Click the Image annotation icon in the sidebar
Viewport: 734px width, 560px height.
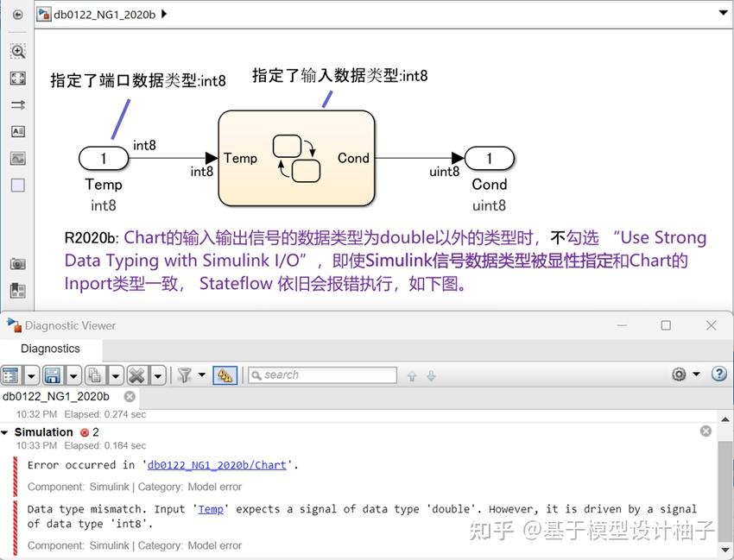click(x=17, y=158)
